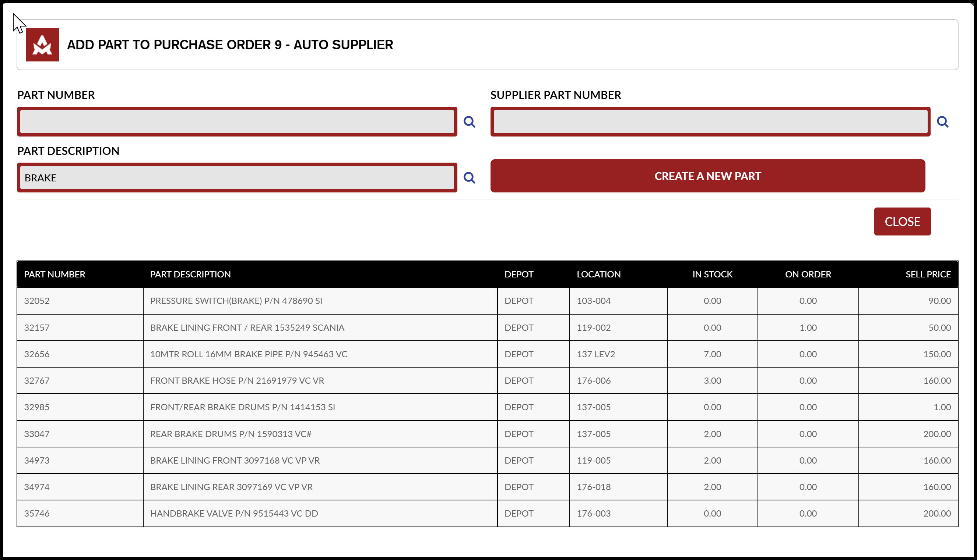The width and height of the screenshot is (977, 560).
Task: Click the Close button
Action: 902,221
